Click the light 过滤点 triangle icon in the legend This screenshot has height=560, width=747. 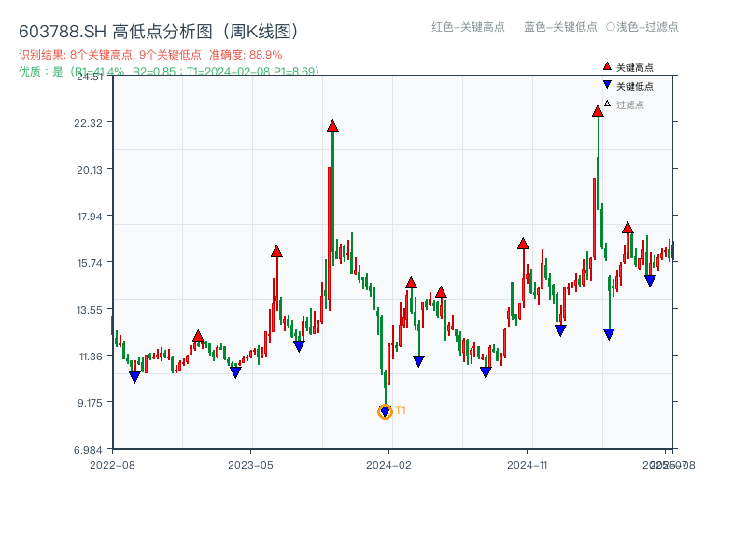click(x=605, y=105)
